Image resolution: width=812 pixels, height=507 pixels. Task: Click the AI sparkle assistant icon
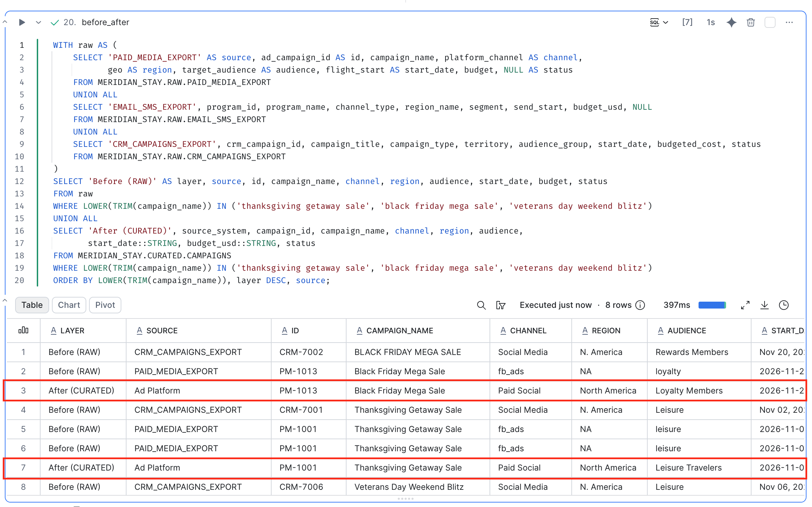click(731, 22)
